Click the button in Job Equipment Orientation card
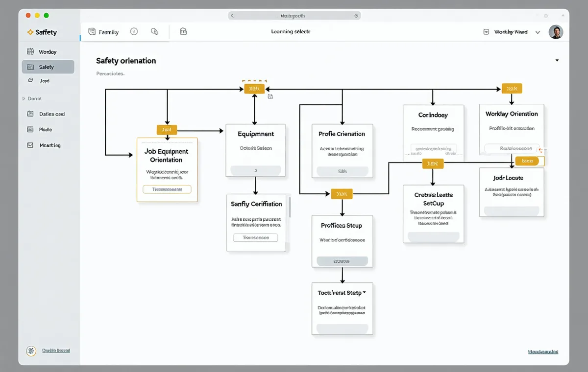The image size is (588, 372). [x=167, y=189]
